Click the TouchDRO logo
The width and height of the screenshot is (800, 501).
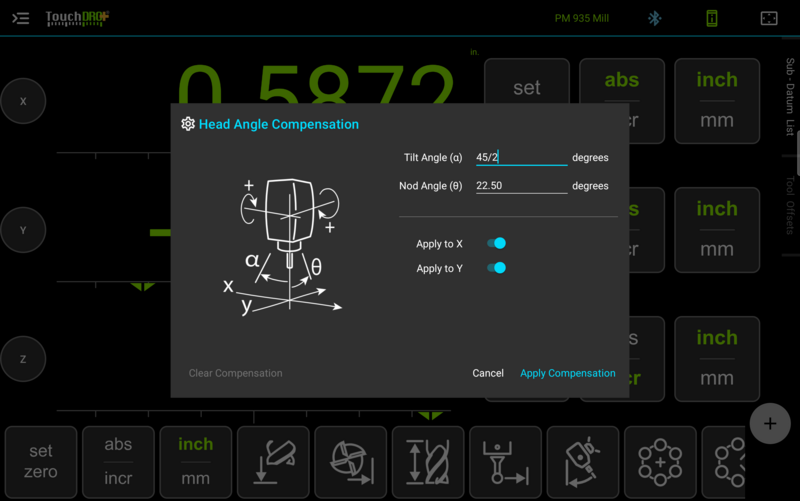[x=77, y=18]
